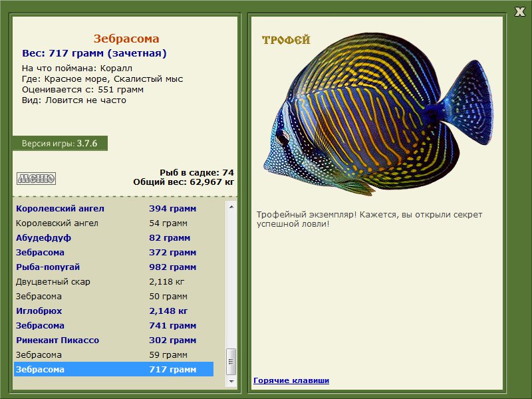Click the Версия игры 3.7.6 label
The height and width of the screenshot is (399, 532).
click(x=60, y=143)
